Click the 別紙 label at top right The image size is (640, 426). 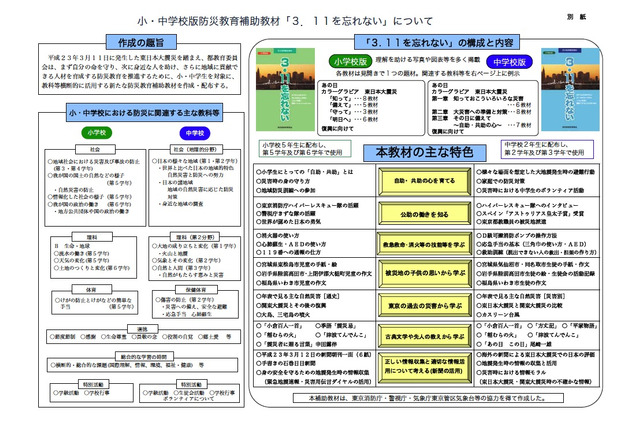click(x=577, y=17)
